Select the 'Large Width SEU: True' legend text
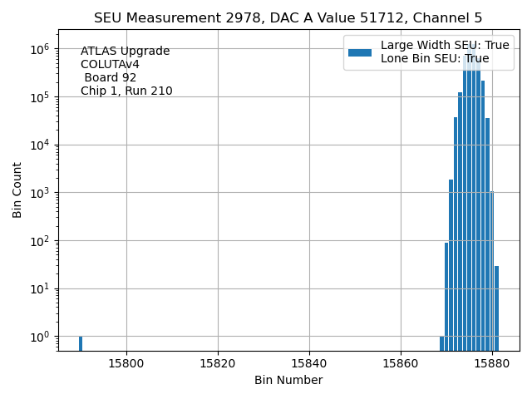Image resolution: width=532 pixels, height=399 pixels. [x=444, y=46]
